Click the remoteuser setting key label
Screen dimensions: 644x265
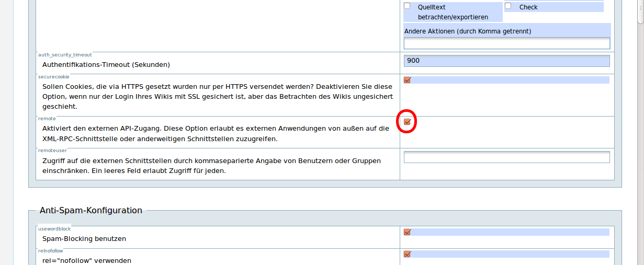click(52, 151)
